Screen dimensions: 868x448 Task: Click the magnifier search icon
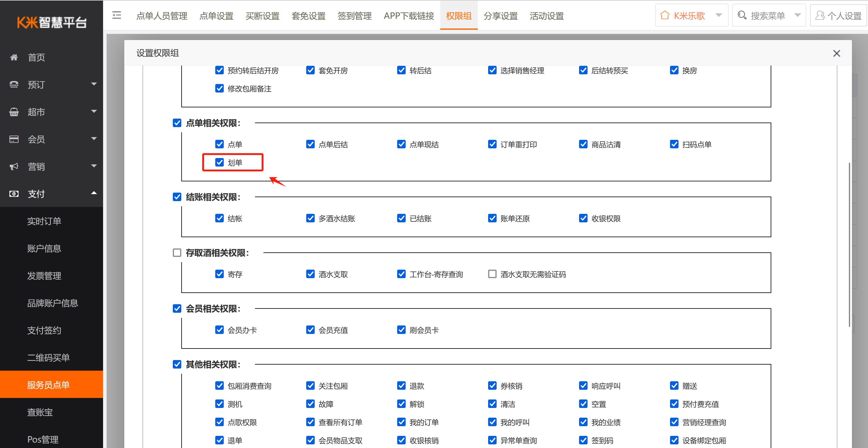coord(742,15)
